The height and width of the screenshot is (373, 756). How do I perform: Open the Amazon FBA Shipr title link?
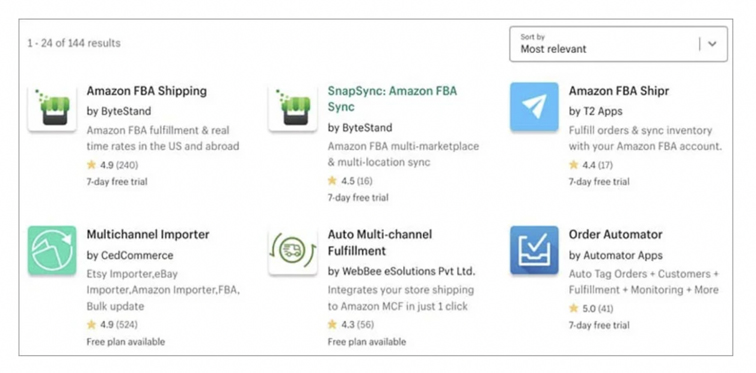619,91
